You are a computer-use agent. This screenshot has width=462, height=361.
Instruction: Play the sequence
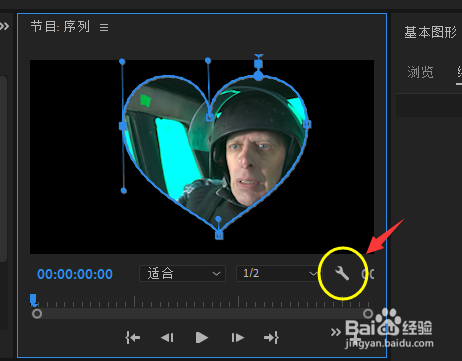(x=202, y=338)
